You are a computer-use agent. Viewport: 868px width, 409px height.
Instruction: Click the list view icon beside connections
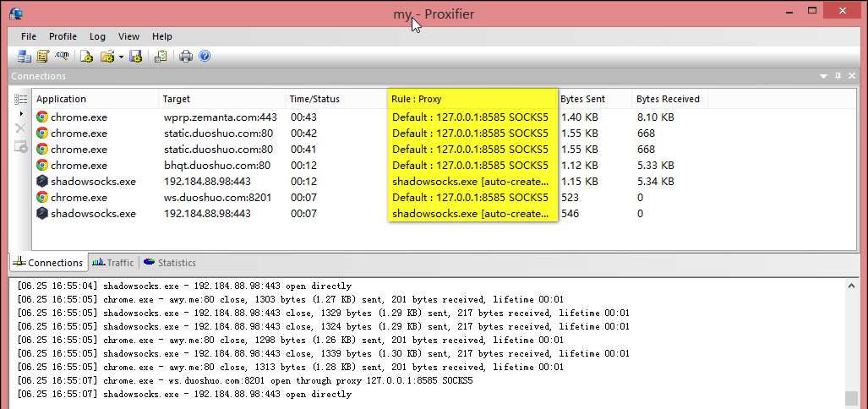click(x=20, y=99)
